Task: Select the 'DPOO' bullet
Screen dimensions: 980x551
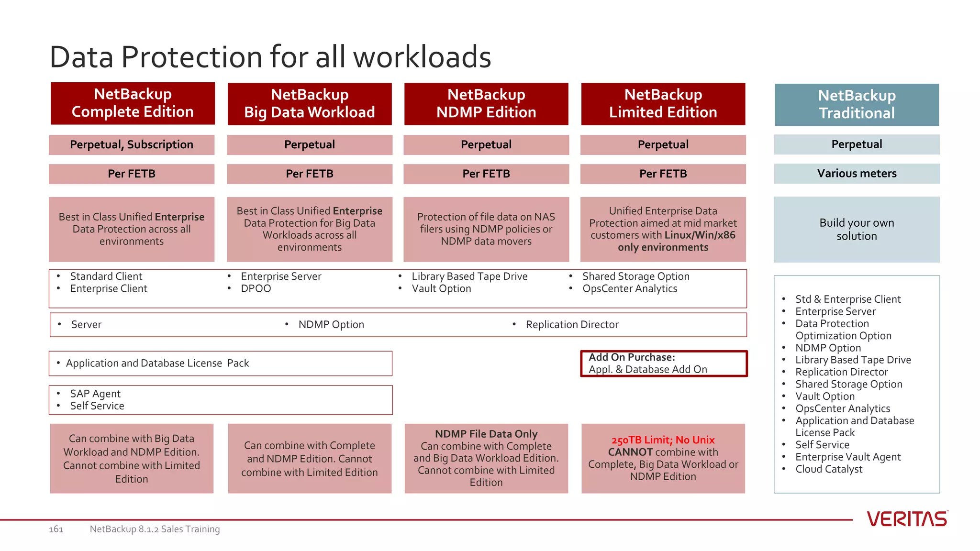Action: click(256, 288)
